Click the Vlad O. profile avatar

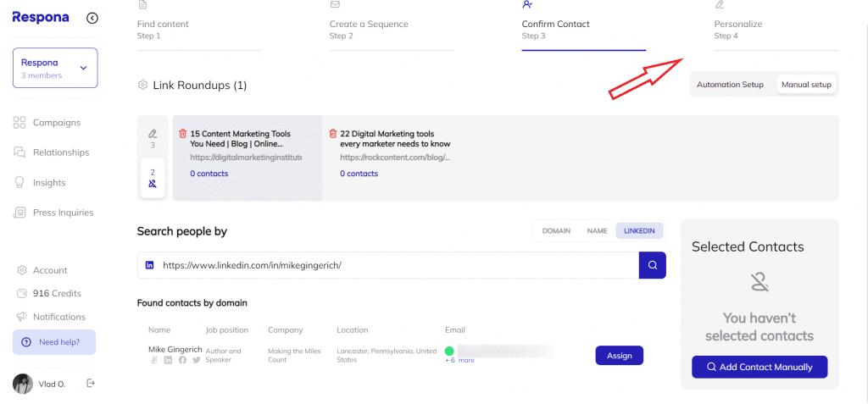(x=23, y=384)
